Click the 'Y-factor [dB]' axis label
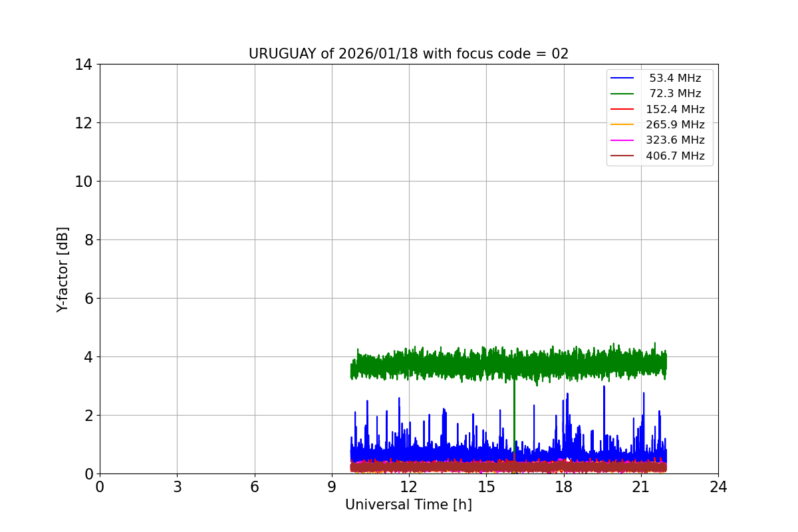 [x=63, y=269]
